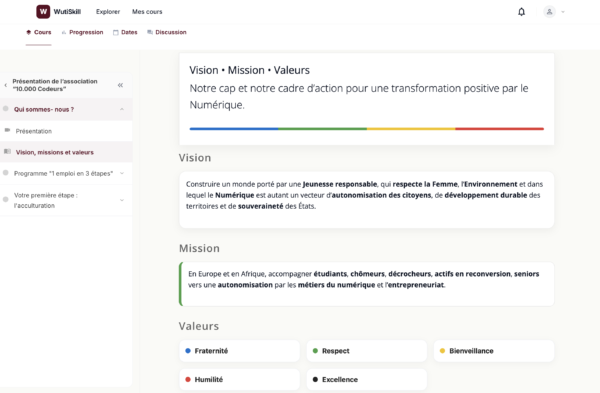
Task: Open the course title Présentation de l'association
Action: [x=55, y=85]
